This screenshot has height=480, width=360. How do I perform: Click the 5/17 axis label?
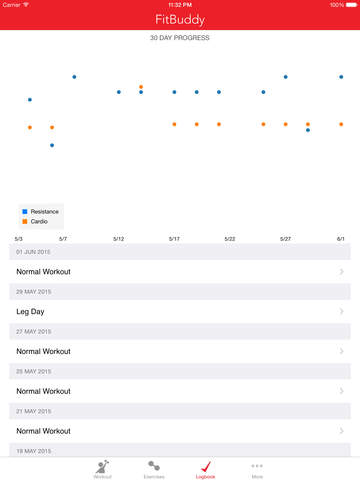[x=174, y=239]
